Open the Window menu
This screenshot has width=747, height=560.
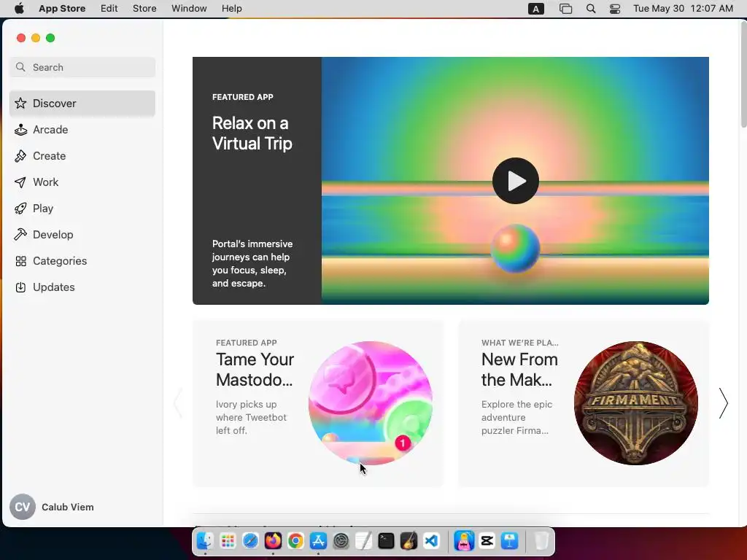(x=189, y=9)
